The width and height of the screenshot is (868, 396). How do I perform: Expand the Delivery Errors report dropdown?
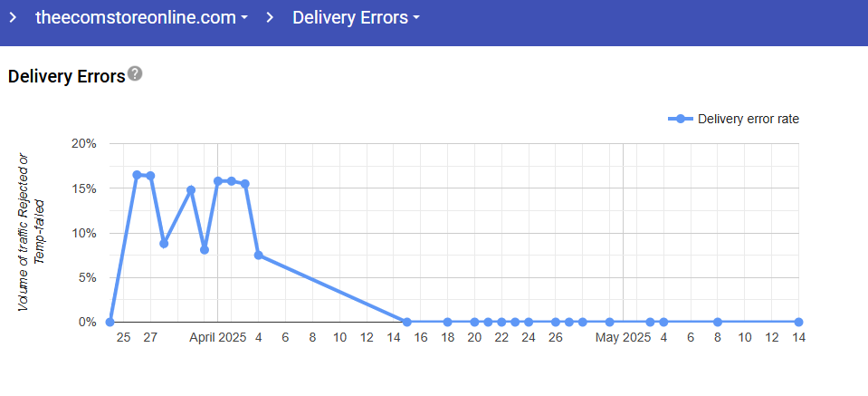pos(356,18)
